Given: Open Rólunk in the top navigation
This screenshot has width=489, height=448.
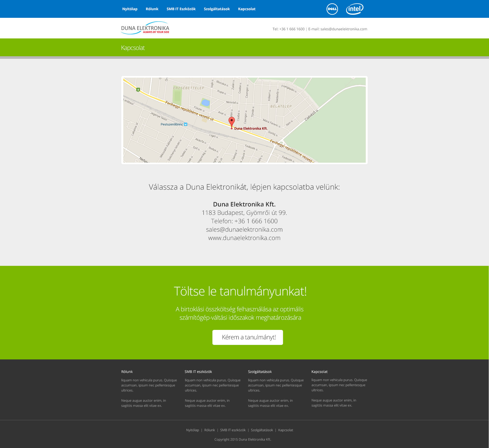Looking at the screenshot, I should 152,9.
